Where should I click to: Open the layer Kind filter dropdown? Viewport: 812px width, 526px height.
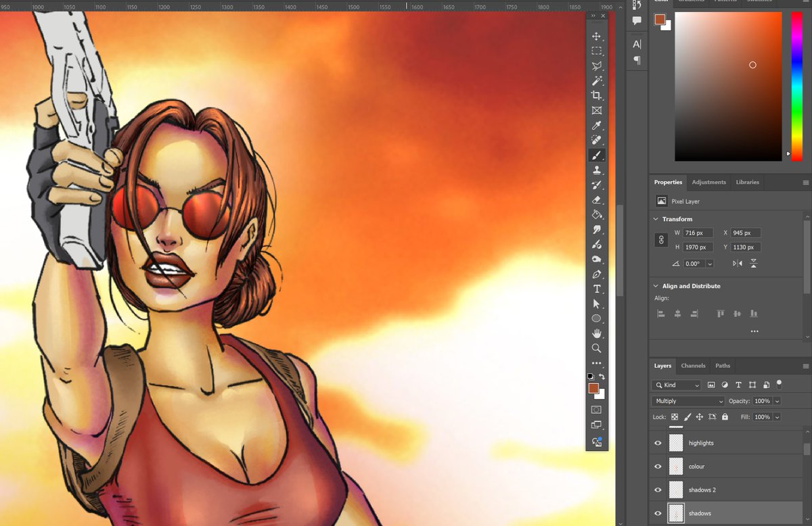pos(676,385)
